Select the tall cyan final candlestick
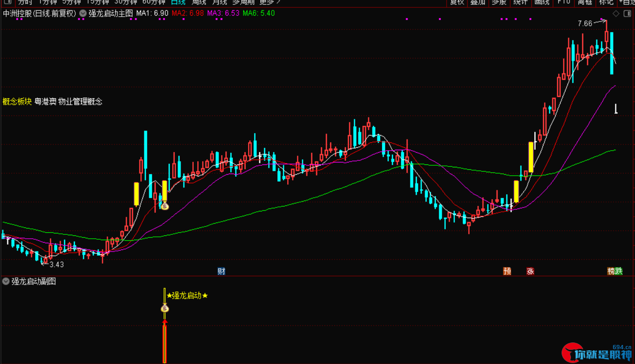Viewport: 635px width, 364px height. coord(612,53)
